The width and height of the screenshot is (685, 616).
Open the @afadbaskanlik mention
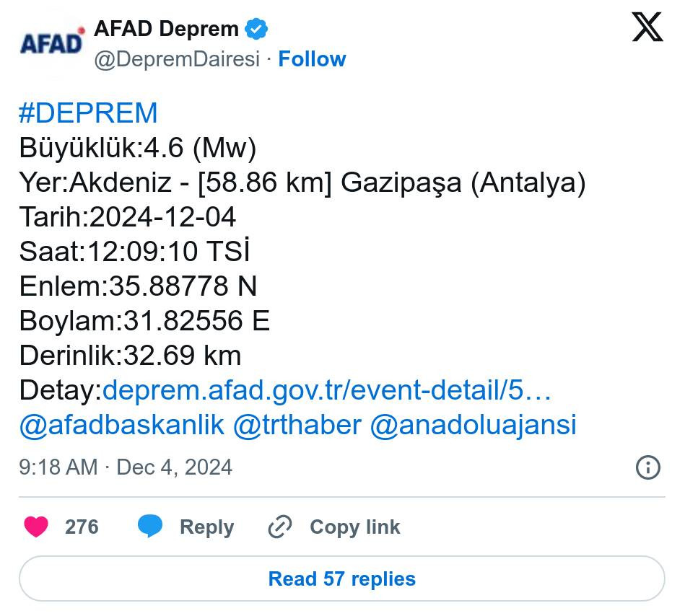pos(122,425)
